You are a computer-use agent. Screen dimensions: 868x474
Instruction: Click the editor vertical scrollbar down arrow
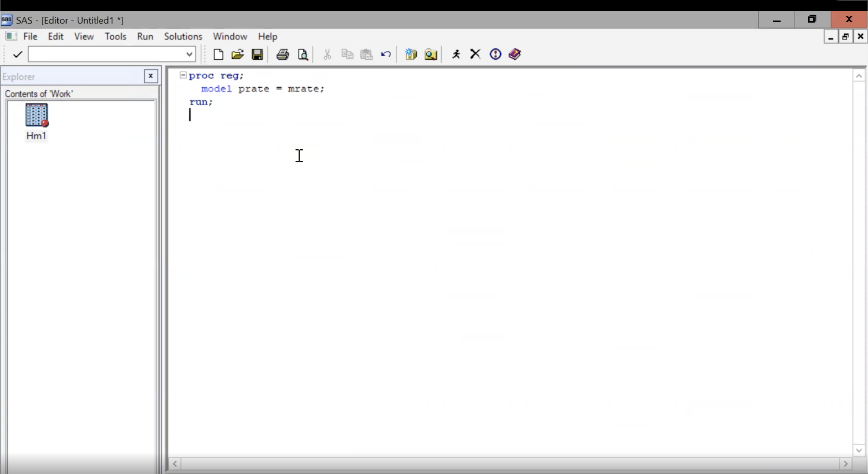tap(858, 450)
